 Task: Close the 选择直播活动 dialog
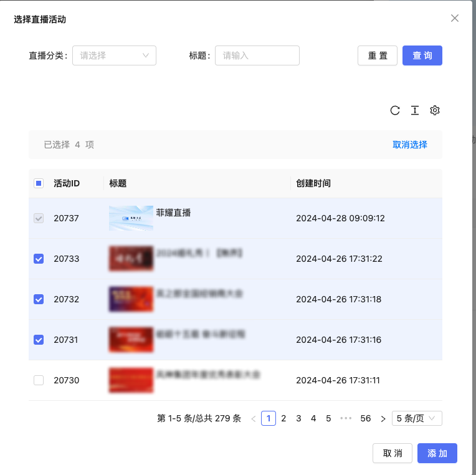(x=455, y=18)
